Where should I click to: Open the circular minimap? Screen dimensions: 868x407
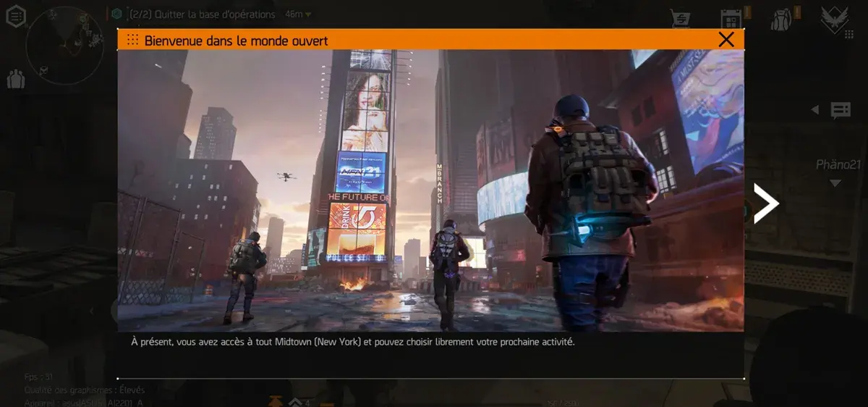coord(64,45)
